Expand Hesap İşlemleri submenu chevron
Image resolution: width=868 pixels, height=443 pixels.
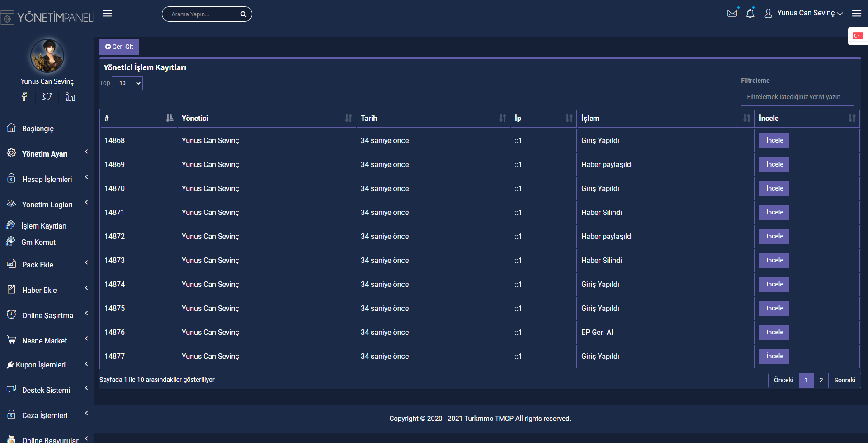tap(86, 177)
